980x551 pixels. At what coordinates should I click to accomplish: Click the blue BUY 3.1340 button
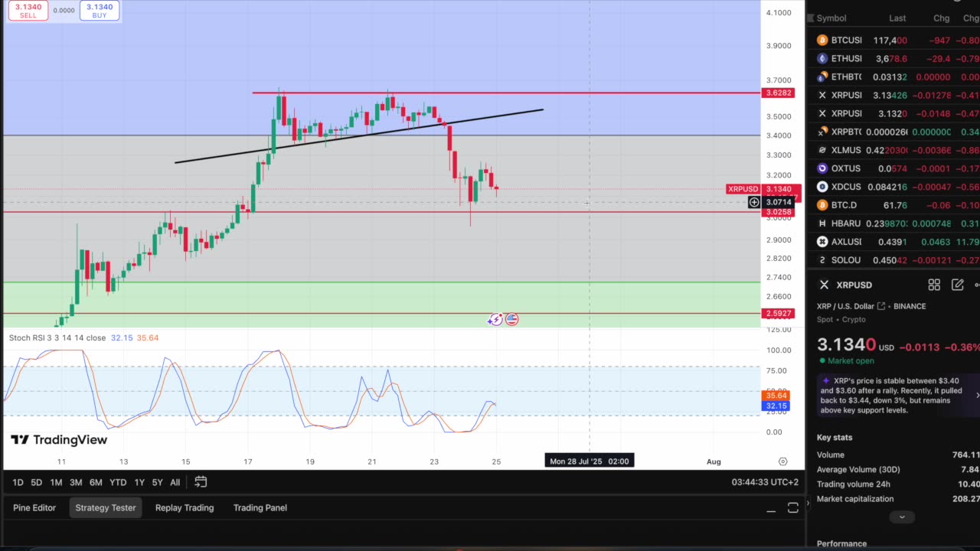pos(100,11)
